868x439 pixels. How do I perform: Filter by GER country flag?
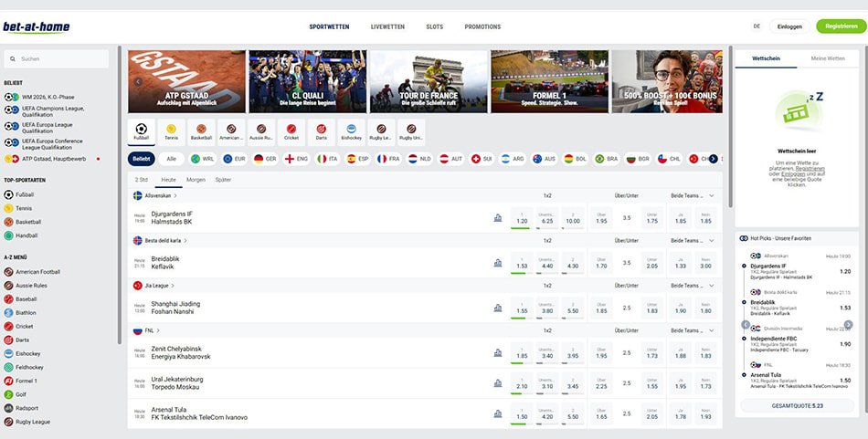tap(265, 159)
